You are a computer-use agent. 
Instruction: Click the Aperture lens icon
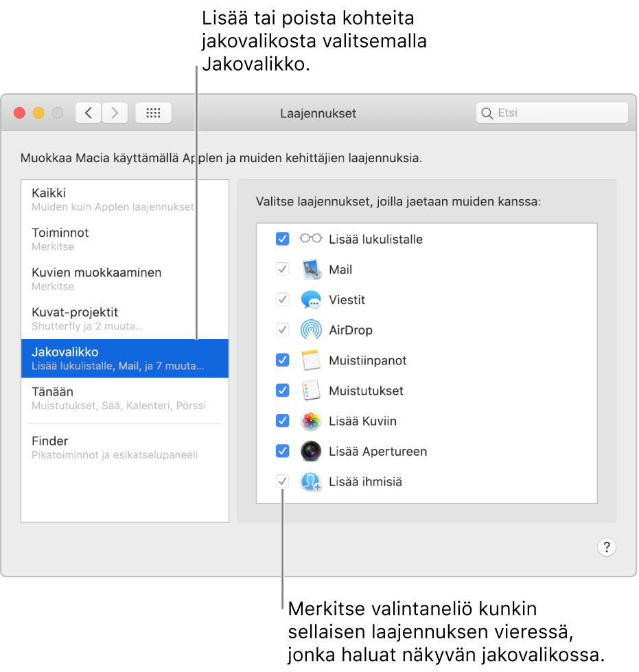pos(311,451)
